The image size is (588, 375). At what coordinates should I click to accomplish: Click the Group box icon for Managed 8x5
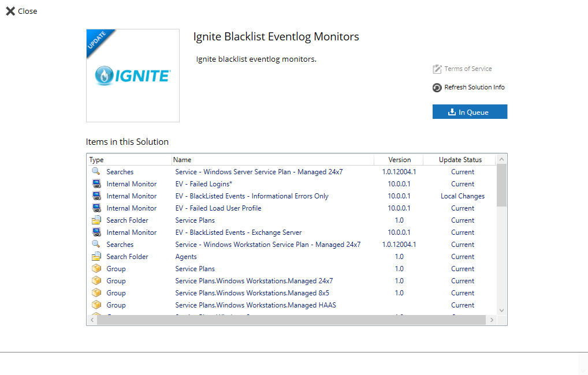(x=96, y=293)
